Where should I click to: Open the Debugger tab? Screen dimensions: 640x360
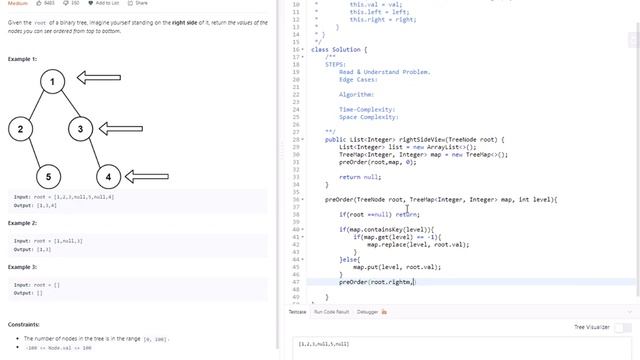point(367,312)
